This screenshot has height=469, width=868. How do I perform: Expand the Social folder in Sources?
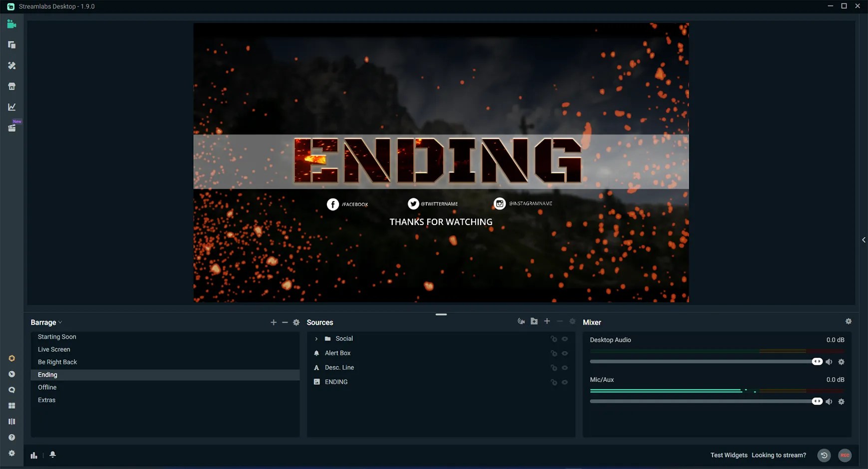click(x=316, y=338)
